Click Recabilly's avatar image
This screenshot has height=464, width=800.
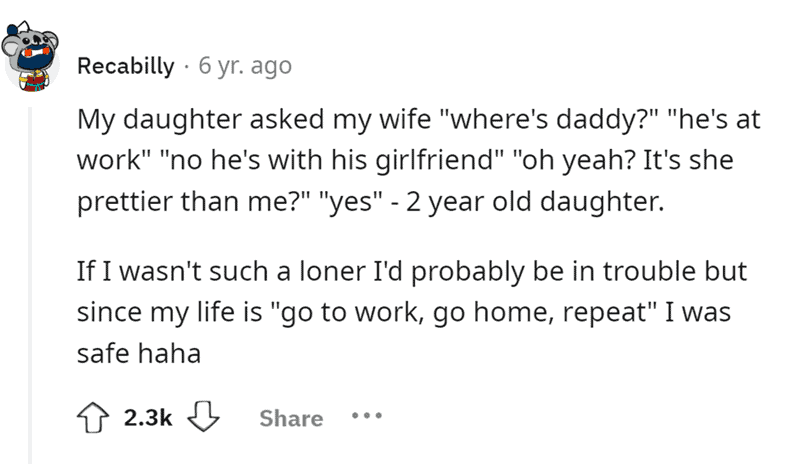click(36, 58)
